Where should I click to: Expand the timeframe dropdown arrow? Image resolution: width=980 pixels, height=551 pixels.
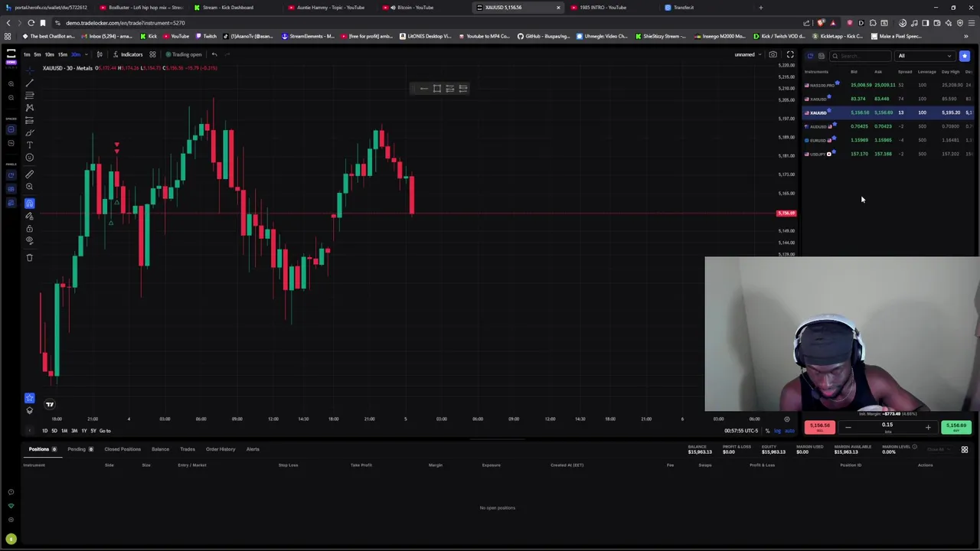pos(85,54)
